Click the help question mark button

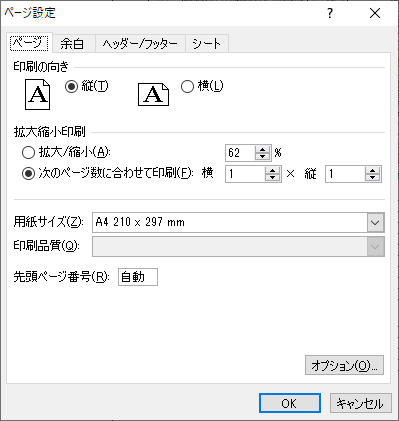click(x=330, y=13)
